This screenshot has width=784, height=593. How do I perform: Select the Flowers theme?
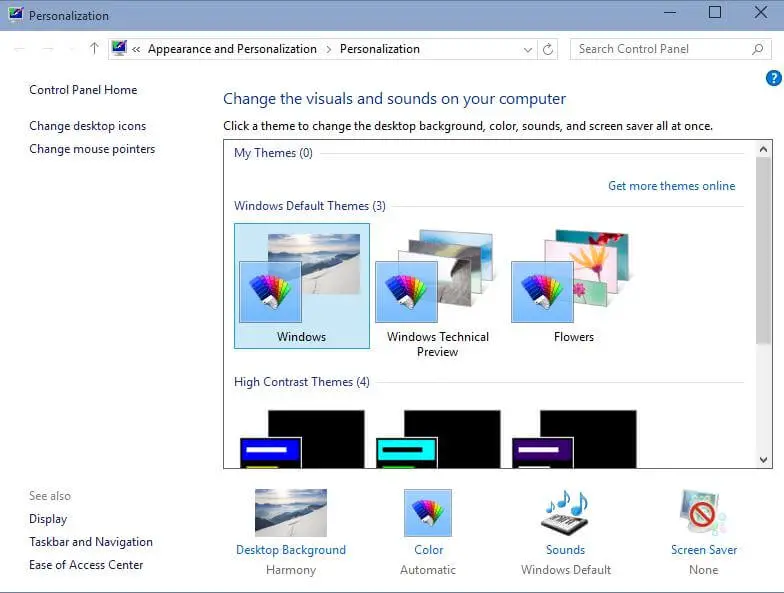574,286
